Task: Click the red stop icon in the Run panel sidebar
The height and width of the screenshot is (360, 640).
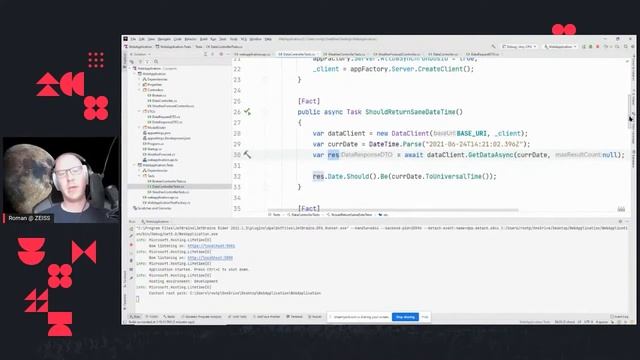Action: coord(131,245)
